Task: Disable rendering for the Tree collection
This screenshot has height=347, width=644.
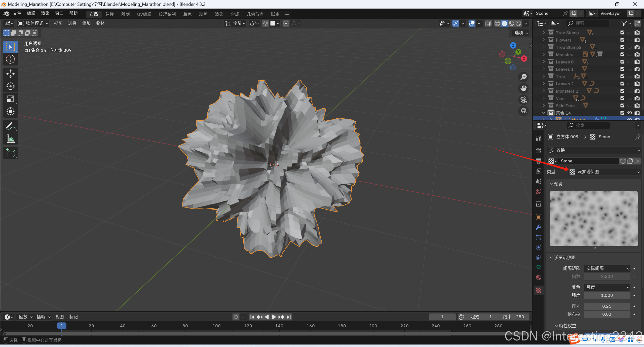Action: [x=637, y=76]
